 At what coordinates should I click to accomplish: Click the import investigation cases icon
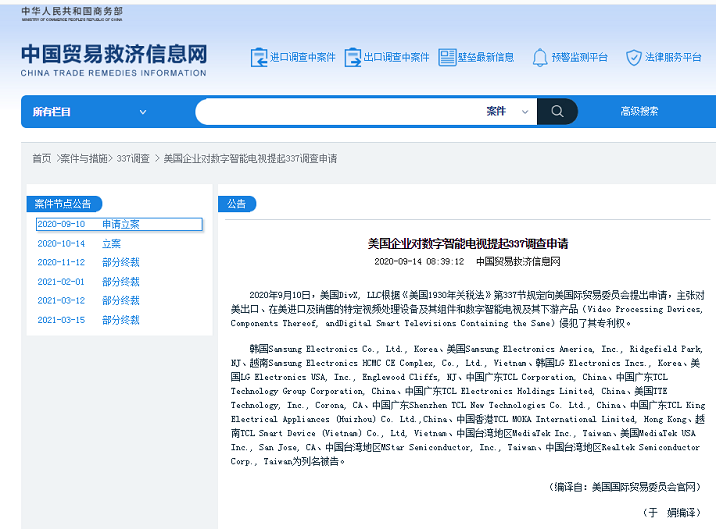point(259,58)
